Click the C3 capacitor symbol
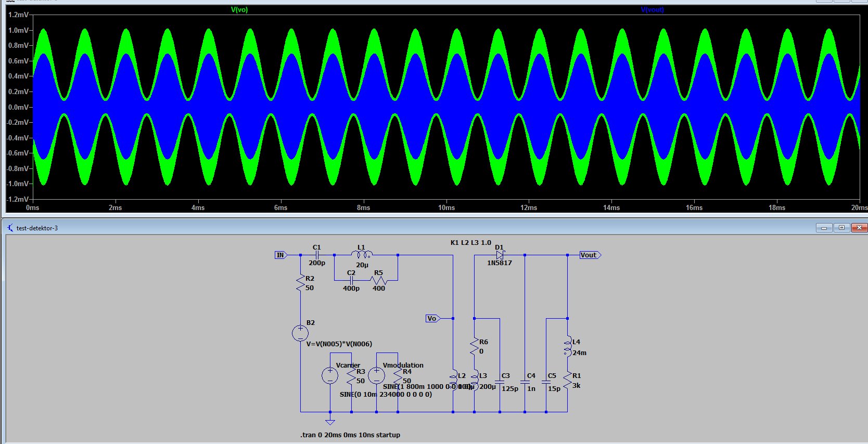The width and height of the screenshot is (868, 444). [x=500, y=382]
